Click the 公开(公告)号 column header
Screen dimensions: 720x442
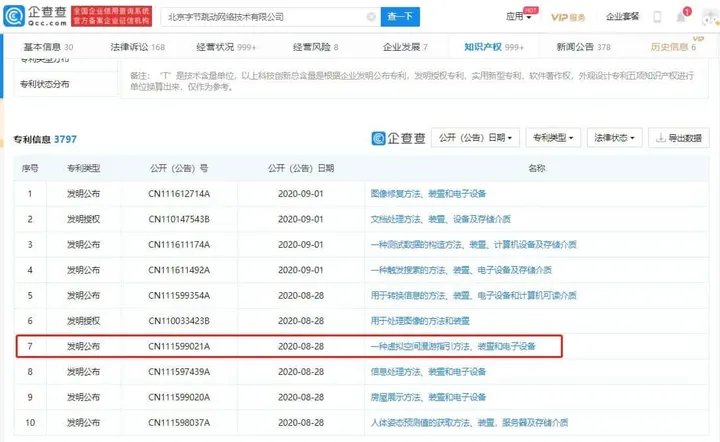pyautogui.click(x=179, y=168)
